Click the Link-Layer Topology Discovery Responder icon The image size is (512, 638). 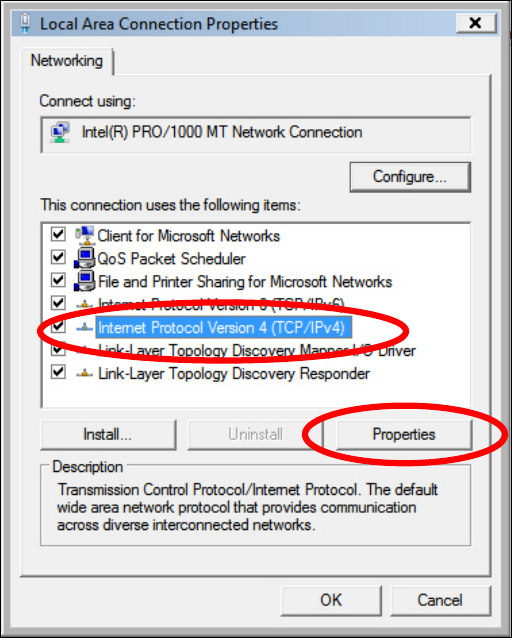pyautogui.click(x=85, y=373)
